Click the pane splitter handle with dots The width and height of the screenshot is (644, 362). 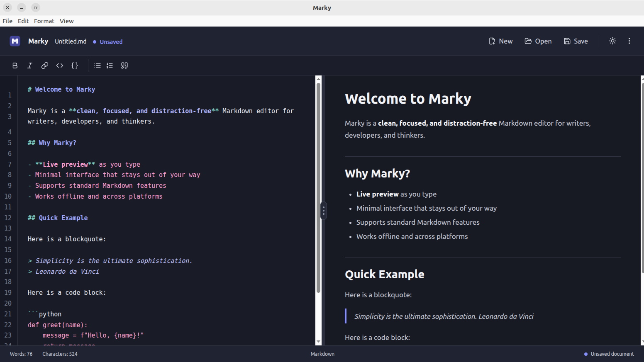[x=323, y=211]
